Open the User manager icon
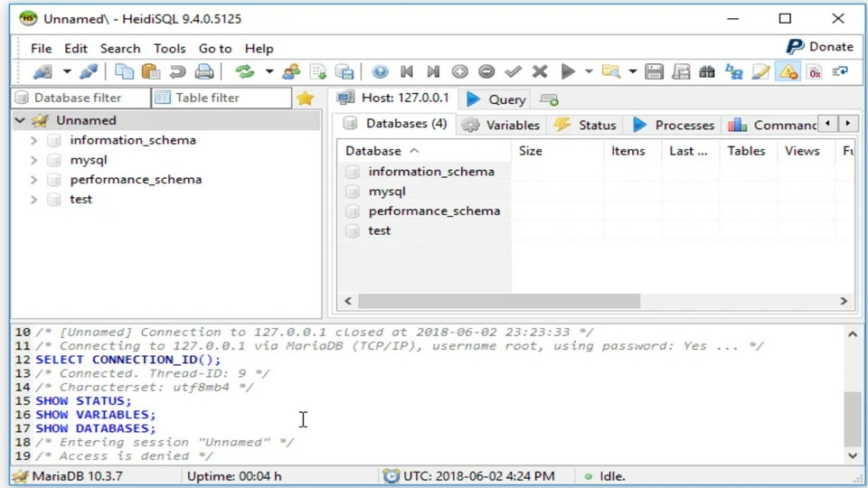Screen dimensions: 868x488 [x=290, y=72]
